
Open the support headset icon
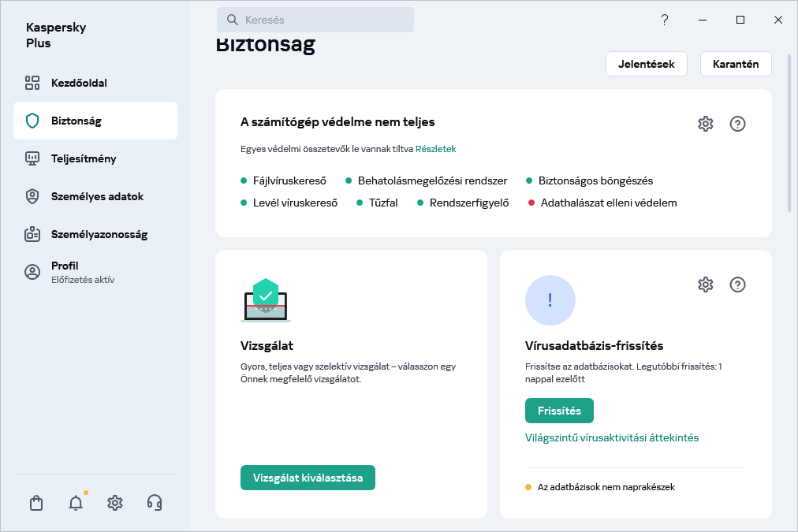click(155, 503)
